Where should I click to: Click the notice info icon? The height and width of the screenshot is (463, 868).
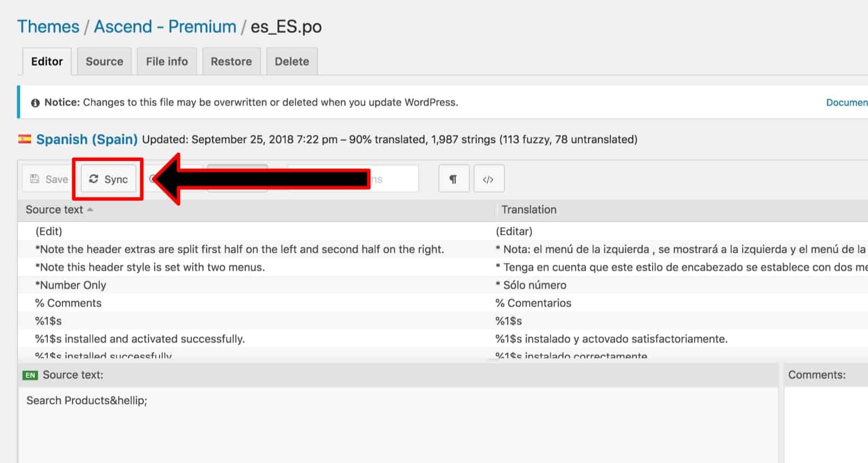click(35, 102)
